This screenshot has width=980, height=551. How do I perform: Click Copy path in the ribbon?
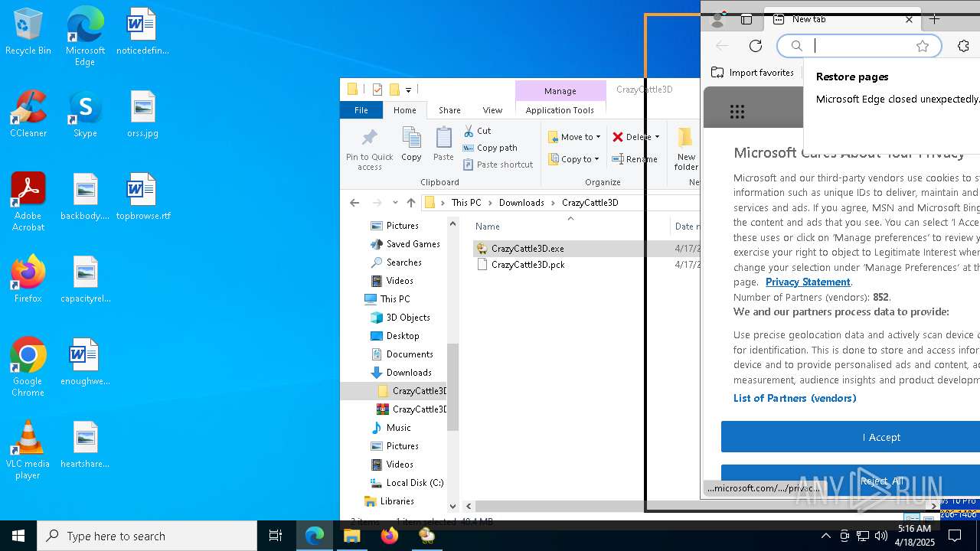tap(490, 148)
